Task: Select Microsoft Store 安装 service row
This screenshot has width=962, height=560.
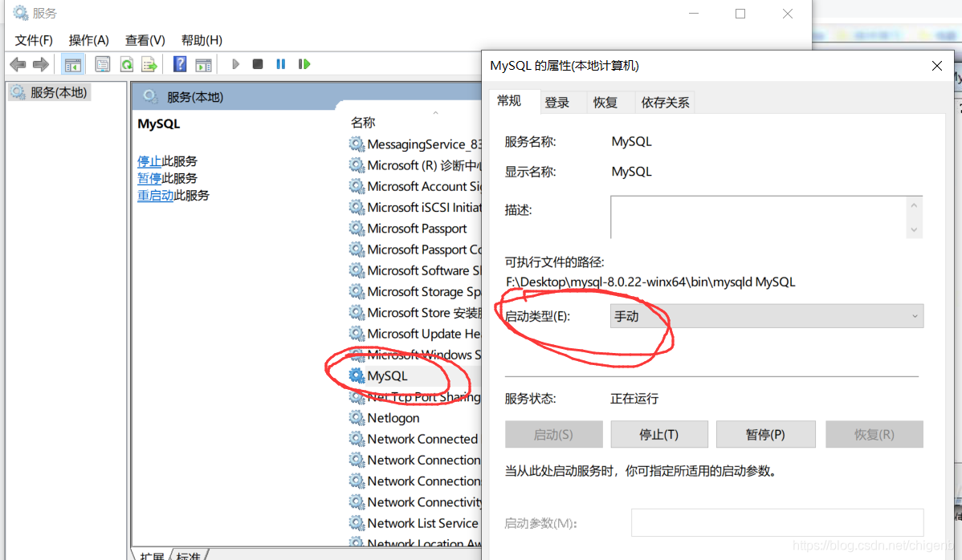Action: [x=414, y=312]
